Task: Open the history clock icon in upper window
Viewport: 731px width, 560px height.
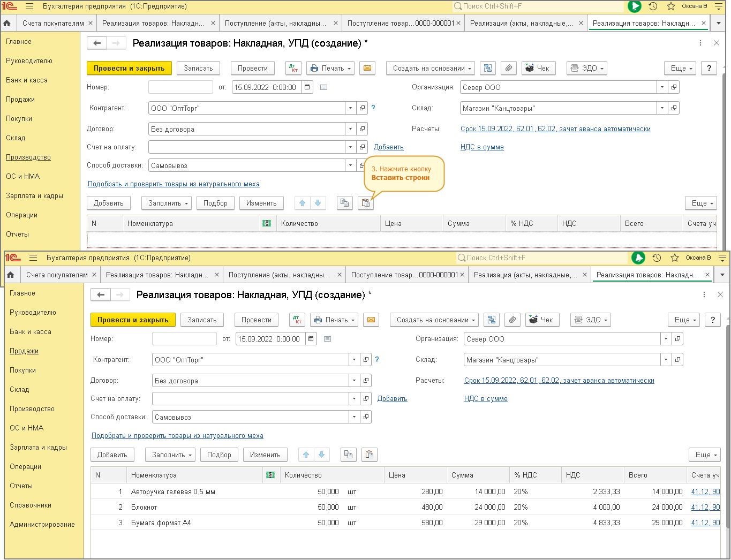Action: coord(653,6)
